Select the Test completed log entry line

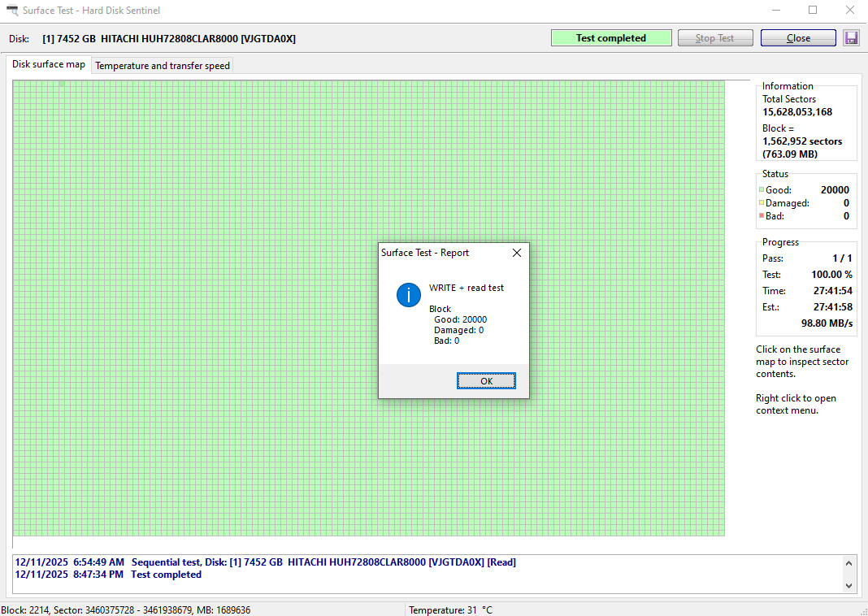point(108,575)
